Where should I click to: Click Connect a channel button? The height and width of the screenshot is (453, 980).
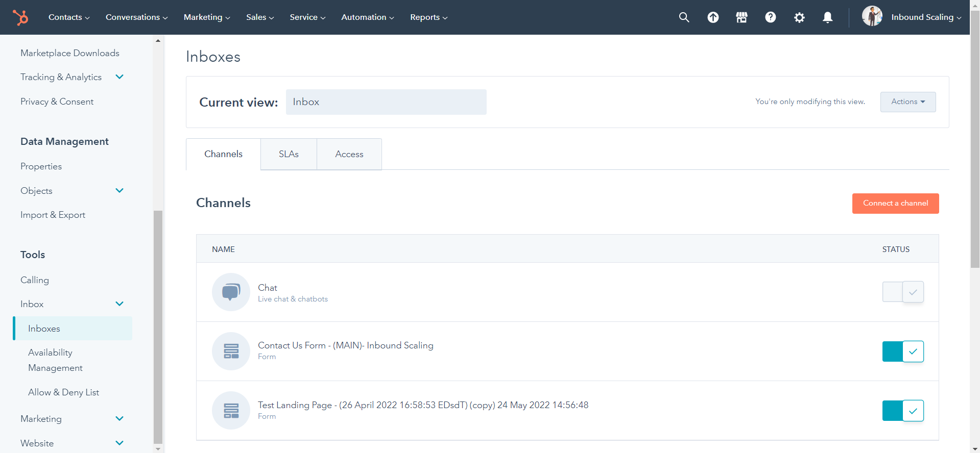(895, 203)
